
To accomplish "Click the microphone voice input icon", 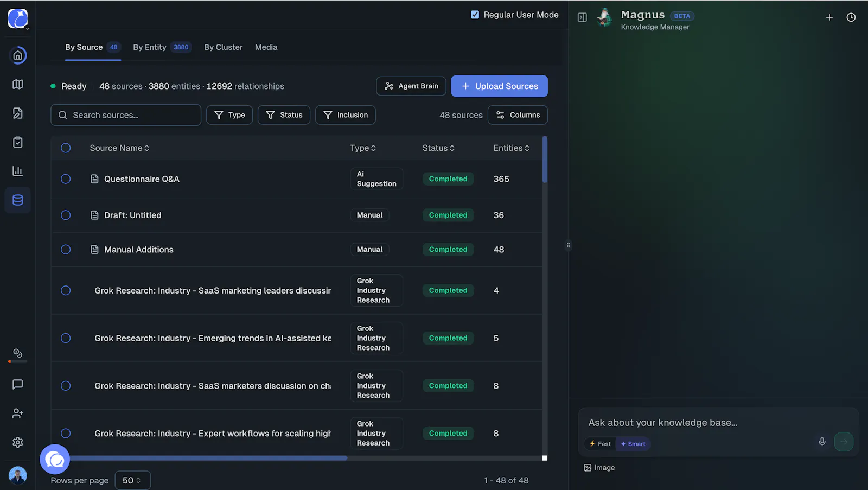I will point(822,442).
